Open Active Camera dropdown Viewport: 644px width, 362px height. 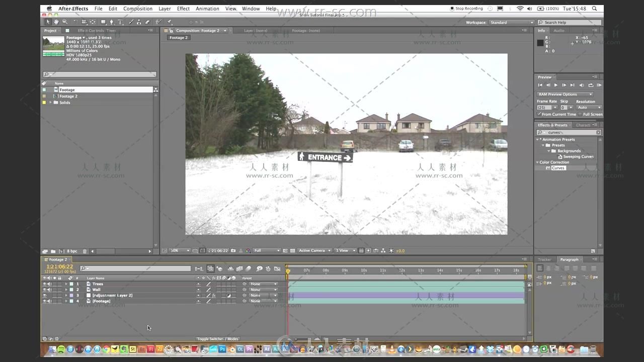click(x=314, y=250)
